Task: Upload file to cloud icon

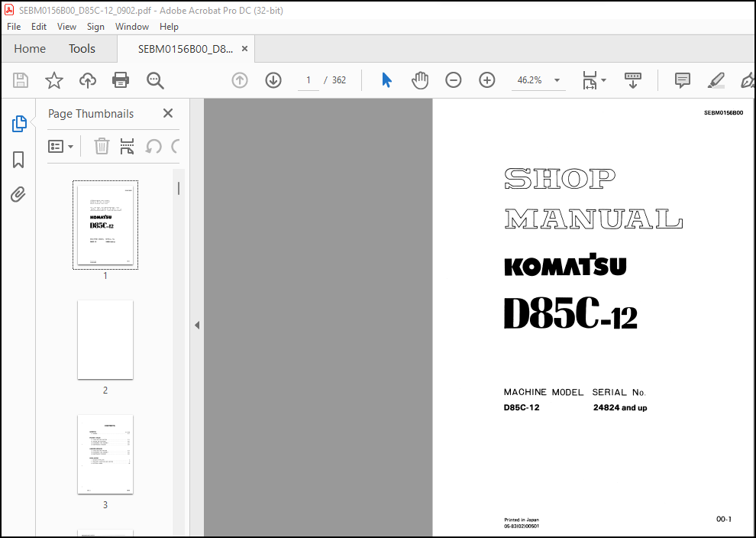Action: [x=87, y=80]
